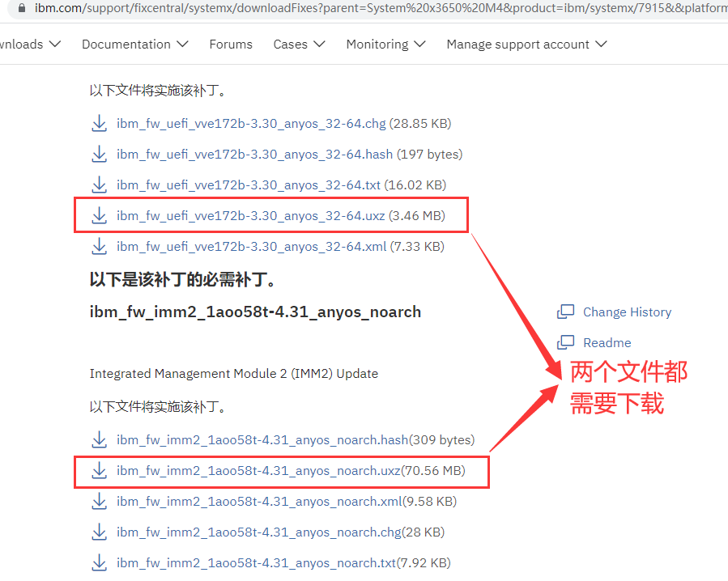Download ibm_fw_uefi_vve172b-3.30_anyos_32-64.uxz
The image size is (728, 581).
(x=251, y=215)
